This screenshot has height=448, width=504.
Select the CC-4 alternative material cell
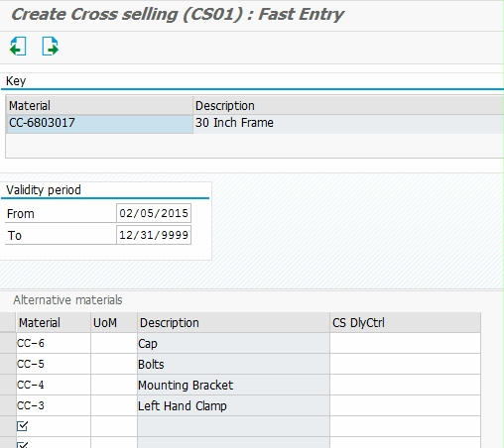coord(54,385)
